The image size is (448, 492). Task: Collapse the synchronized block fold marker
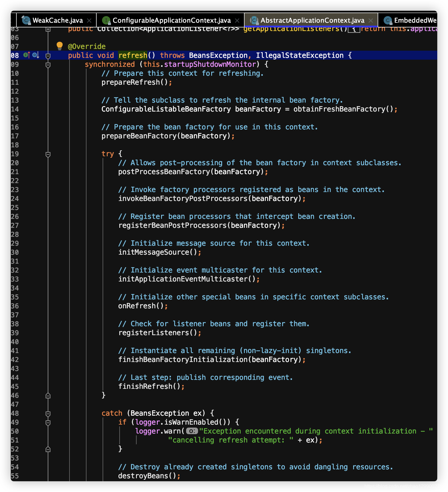pyautogui.click(x=48, y=65)
